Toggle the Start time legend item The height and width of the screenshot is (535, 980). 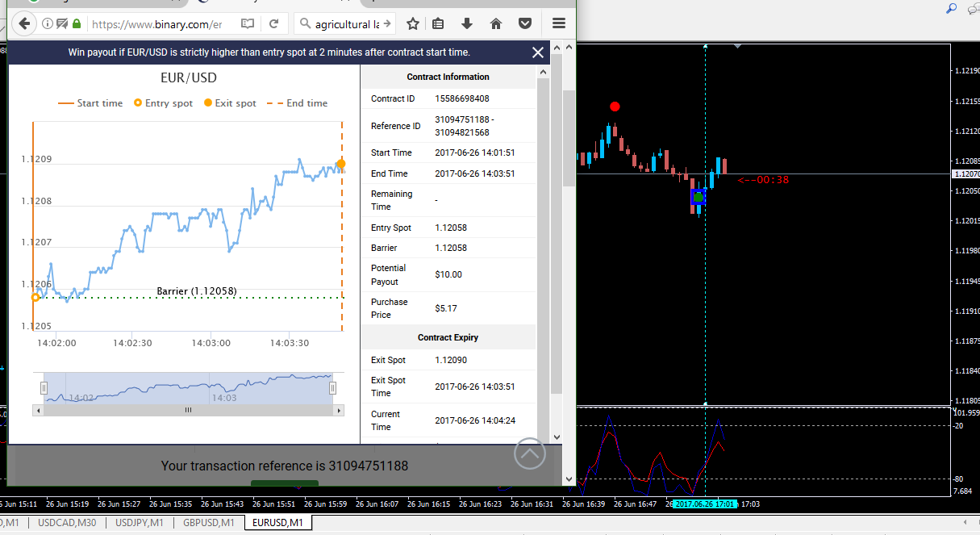coord(90,103)
